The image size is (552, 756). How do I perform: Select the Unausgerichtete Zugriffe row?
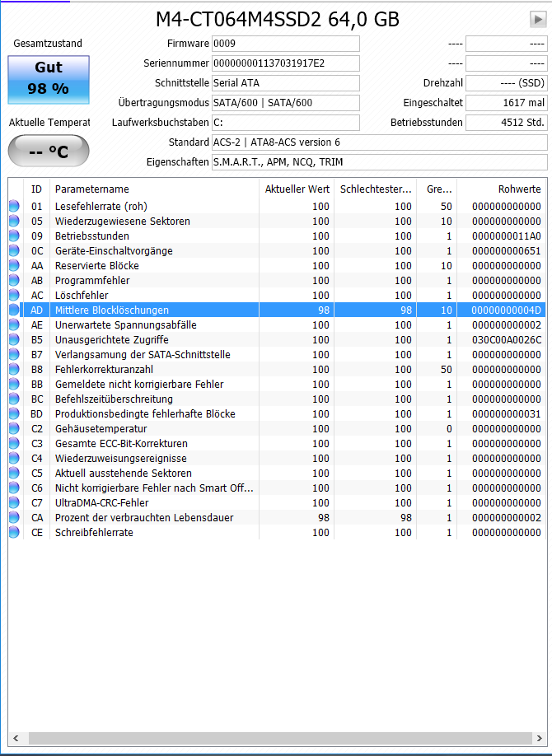coord(277,340)
